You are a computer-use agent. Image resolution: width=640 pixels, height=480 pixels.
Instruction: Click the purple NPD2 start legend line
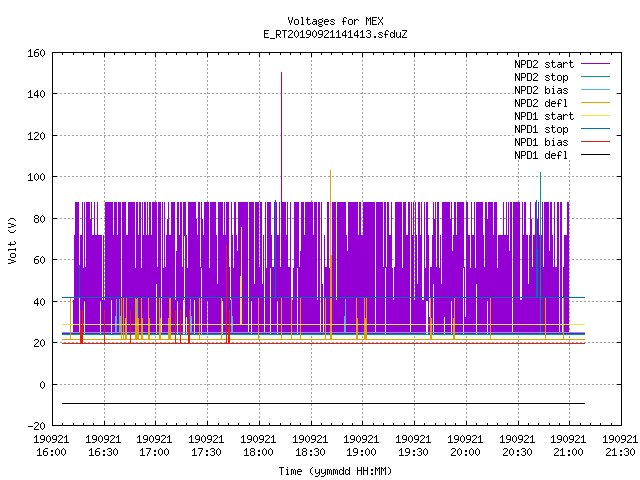[595, 64]
